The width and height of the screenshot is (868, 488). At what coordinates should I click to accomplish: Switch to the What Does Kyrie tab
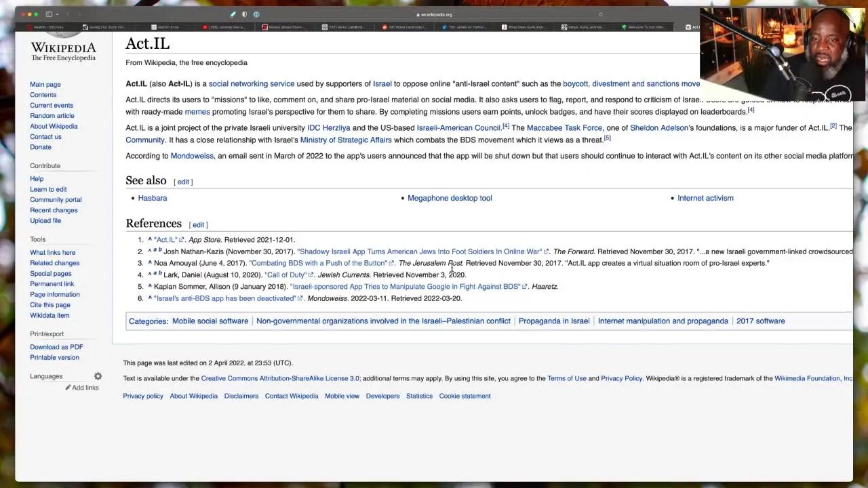pyautogui.click(x=525, y=27)
